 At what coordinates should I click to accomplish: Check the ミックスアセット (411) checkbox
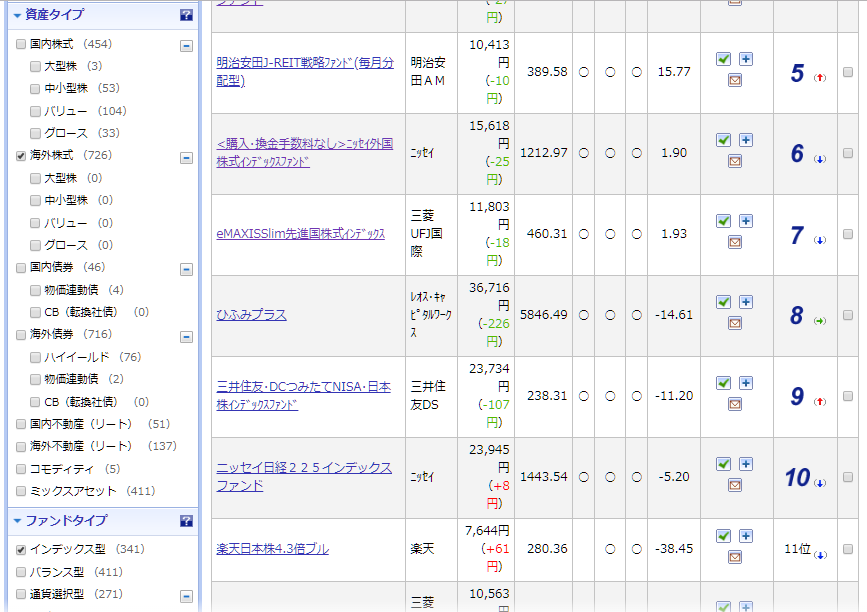21,491
